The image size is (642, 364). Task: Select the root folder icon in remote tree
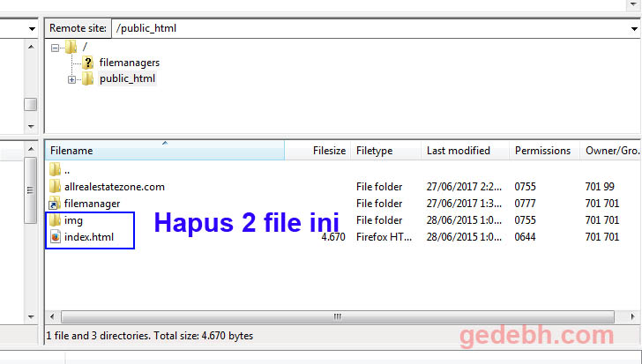point(71,47)
